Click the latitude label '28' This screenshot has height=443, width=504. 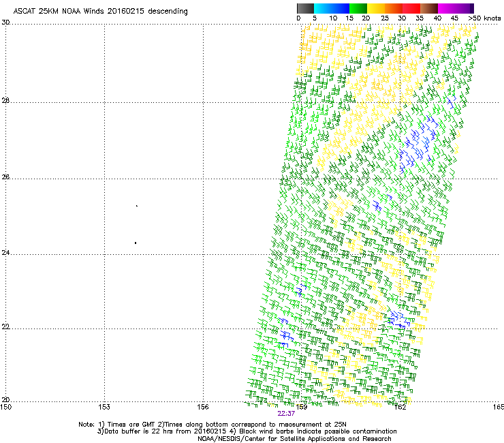pos(5,101)
